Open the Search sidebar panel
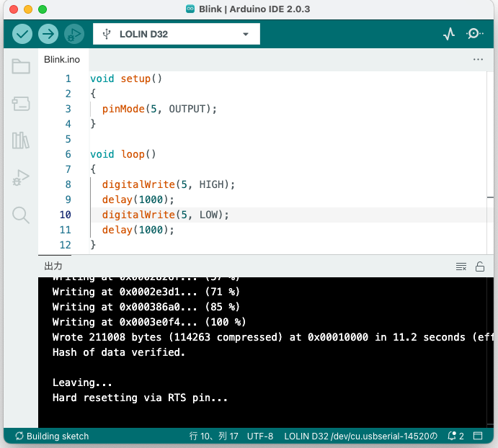This screenshot has width=498, height=448. click(x=21, y=215)
